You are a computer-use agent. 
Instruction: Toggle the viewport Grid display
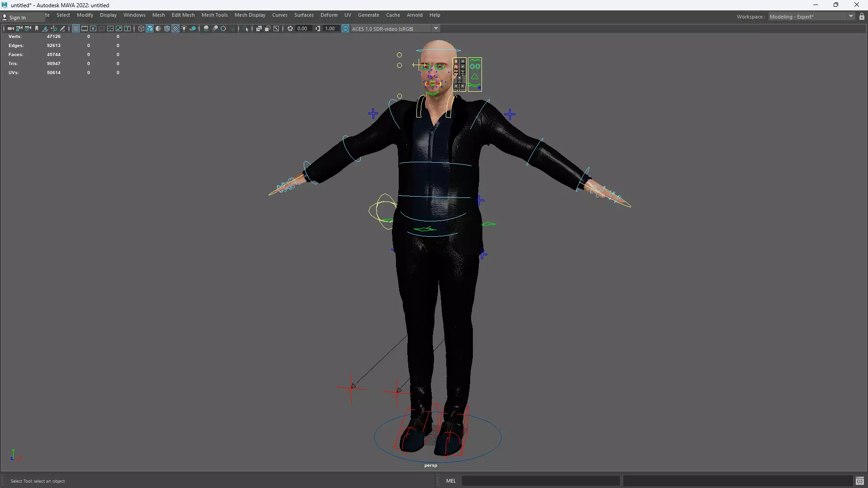click(76, 28)
